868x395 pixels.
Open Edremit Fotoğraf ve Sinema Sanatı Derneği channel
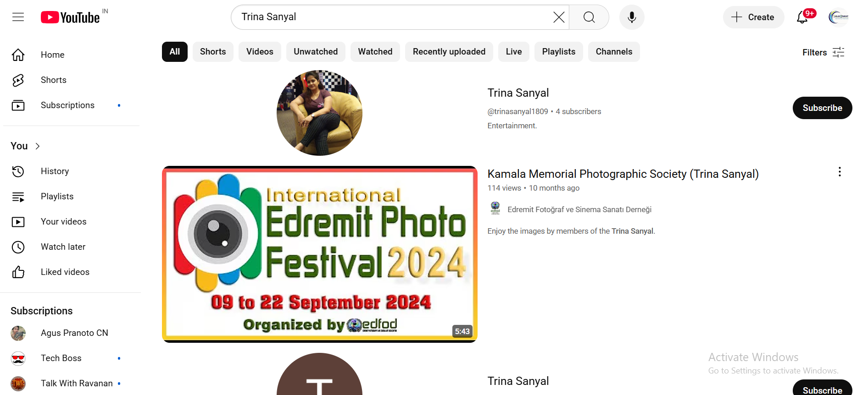pos(579,209)
